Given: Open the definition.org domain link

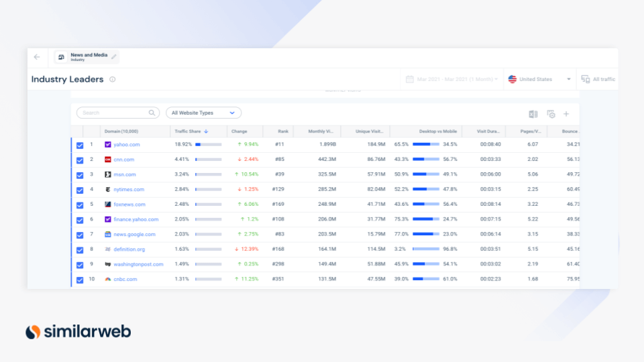Looking at the screenshot, I should point(129,249).
